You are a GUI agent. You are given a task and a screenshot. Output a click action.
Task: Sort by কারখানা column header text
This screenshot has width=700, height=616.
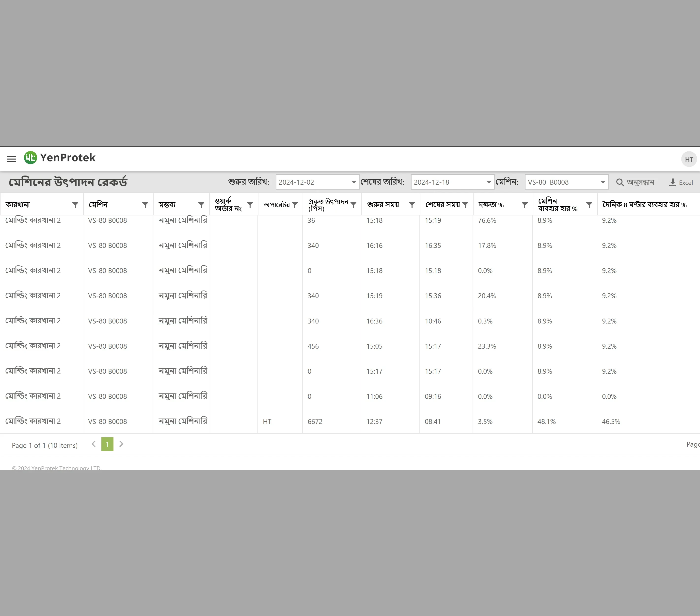coord(18,205)
